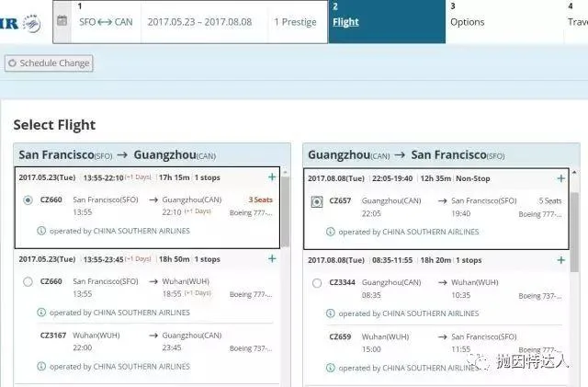The height and width of the screenshot is (387, 588).
Task: Click info icon for CZ3344 flight operator
Action: point(330,313)
